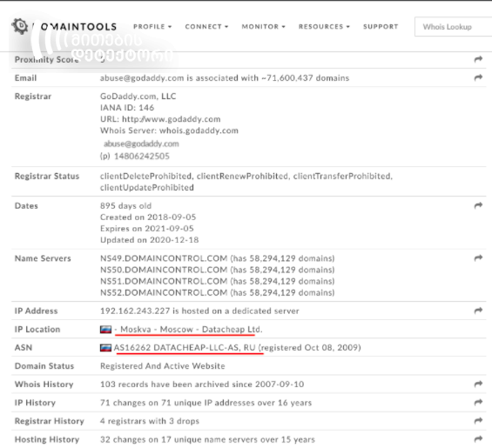The width and height of the screenshot is (492, 448).
Task: Click share arrow in Registrar History row
Action: [478, 420]
